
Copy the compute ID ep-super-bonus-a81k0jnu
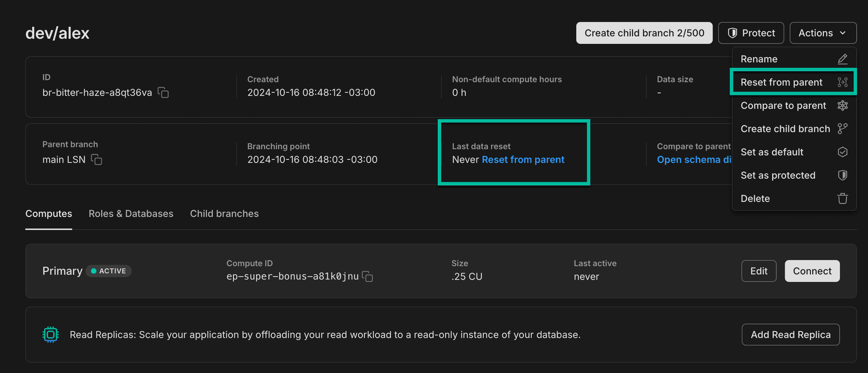pos(368,276)
